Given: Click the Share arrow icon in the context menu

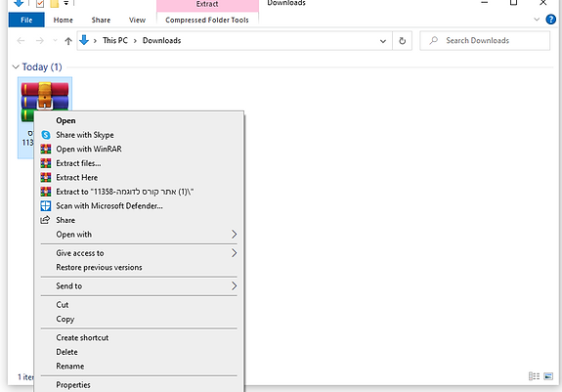Looking at the screenshot, I should tap(45, 220).
